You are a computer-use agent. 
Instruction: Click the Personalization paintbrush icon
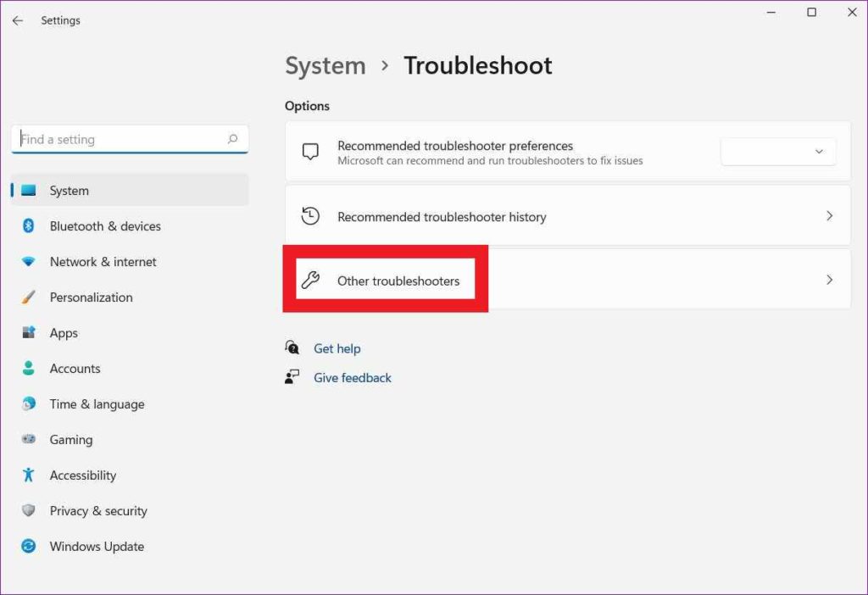[28, 297]
